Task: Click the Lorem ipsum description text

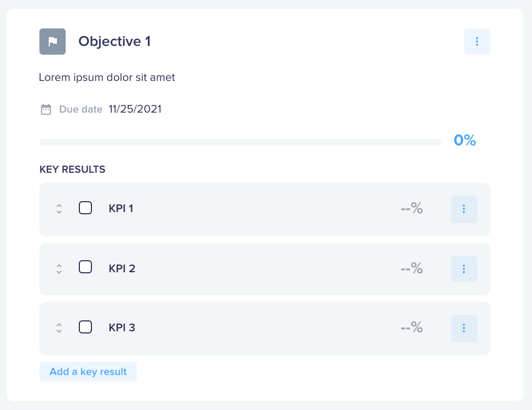Action: pyautogui.click(x=107, y=78)
